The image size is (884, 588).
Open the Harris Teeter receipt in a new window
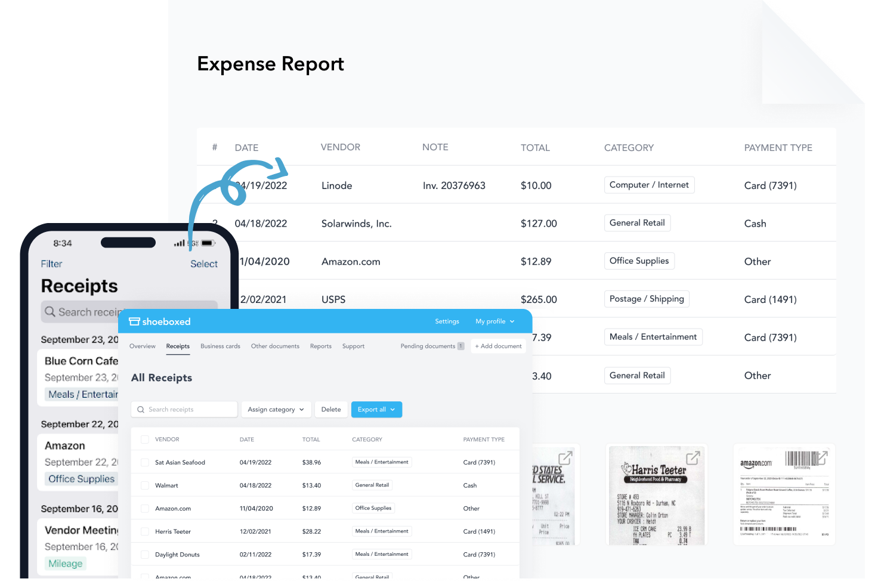click(x=693, y=458)
